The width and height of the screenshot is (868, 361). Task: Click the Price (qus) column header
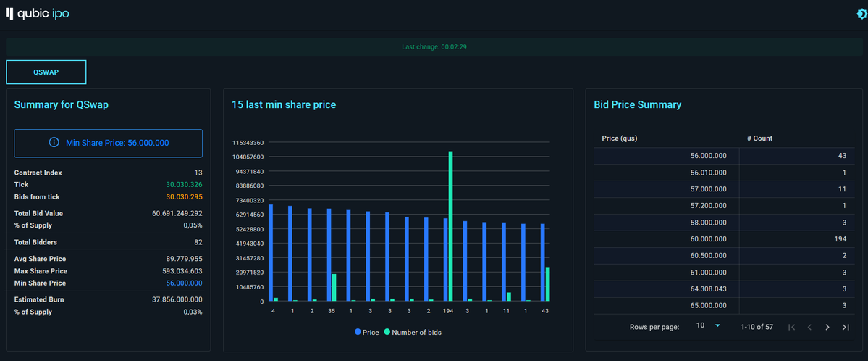620,138
